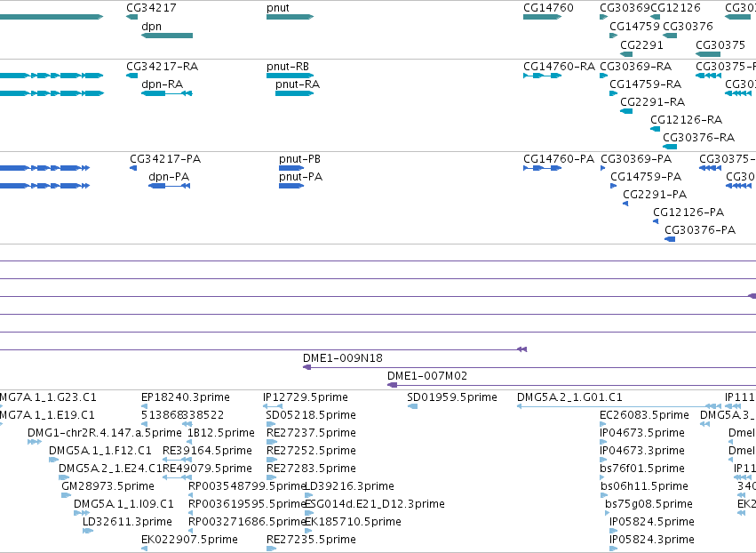Select the LD39216.3prime EST label

pos(349,487)
